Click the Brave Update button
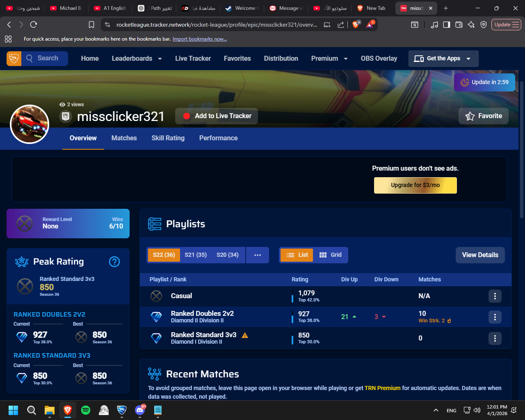Viewport: 525px width, 420px height. pos(506,25)
